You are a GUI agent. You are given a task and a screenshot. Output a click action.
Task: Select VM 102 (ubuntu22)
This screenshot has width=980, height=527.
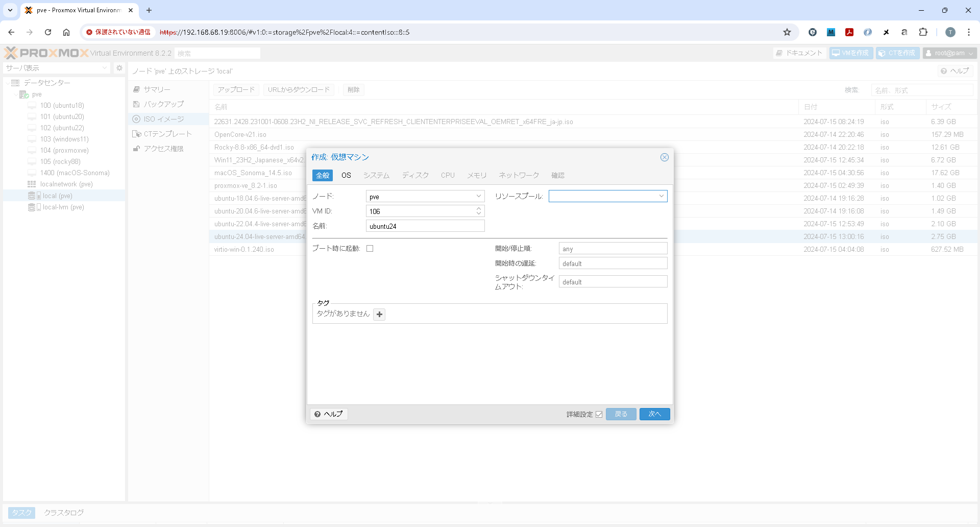(x=62, y=128)
